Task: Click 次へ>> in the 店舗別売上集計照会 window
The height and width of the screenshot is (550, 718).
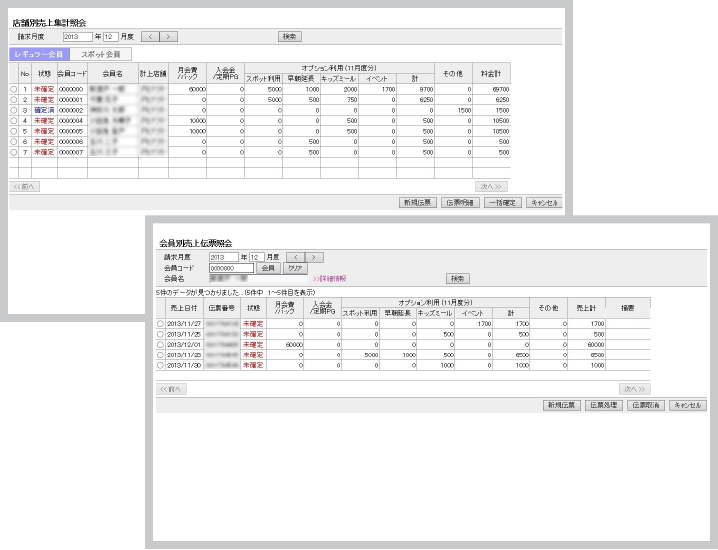Action: 491,186
